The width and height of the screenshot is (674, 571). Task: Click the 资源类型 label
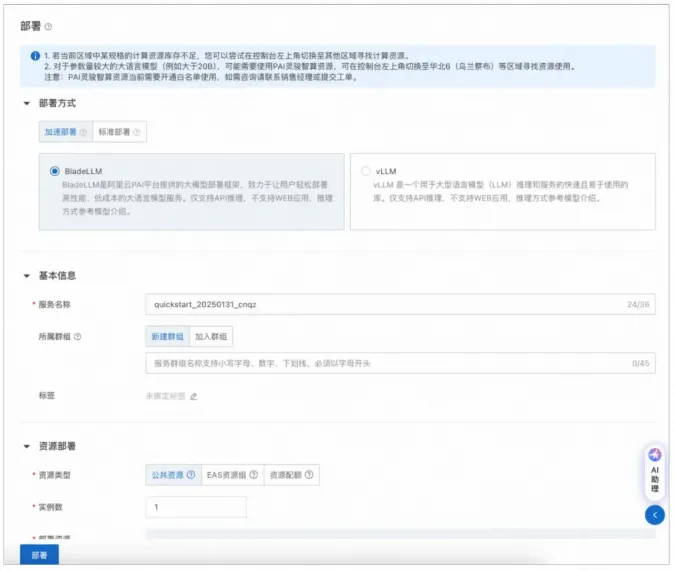[x=55, y=475]
